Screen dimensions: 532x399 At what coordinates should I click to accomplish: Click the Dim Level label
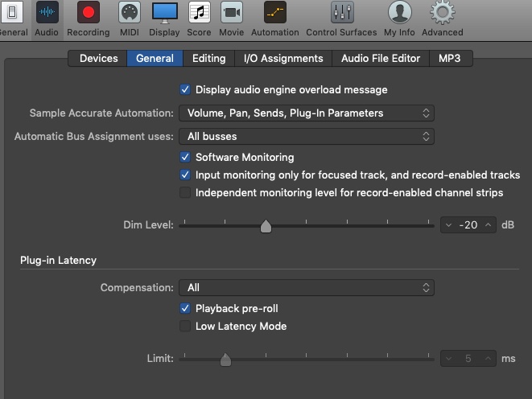point(148,225)
